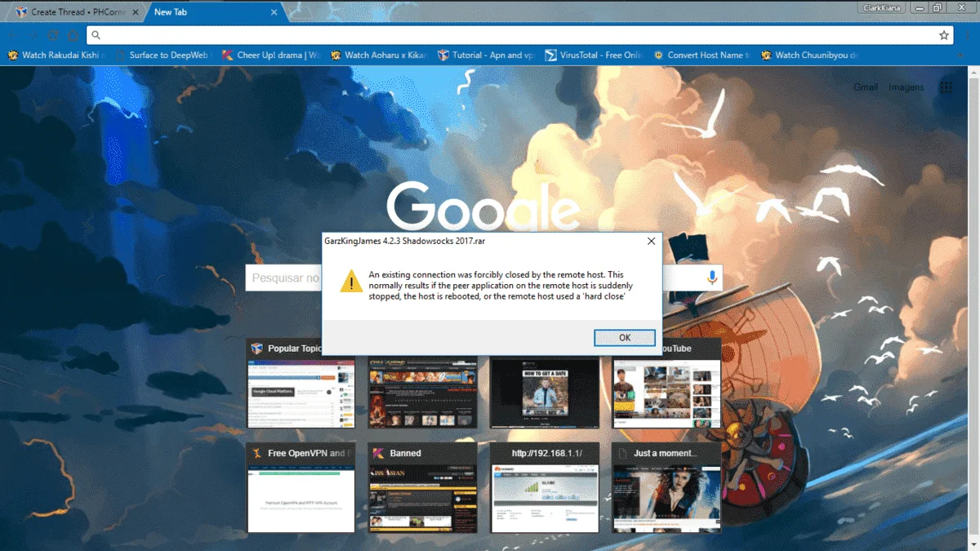Close the Create Thread PHCorner tab
This screenshot has width=980, height=551.
tap(136, 12)
